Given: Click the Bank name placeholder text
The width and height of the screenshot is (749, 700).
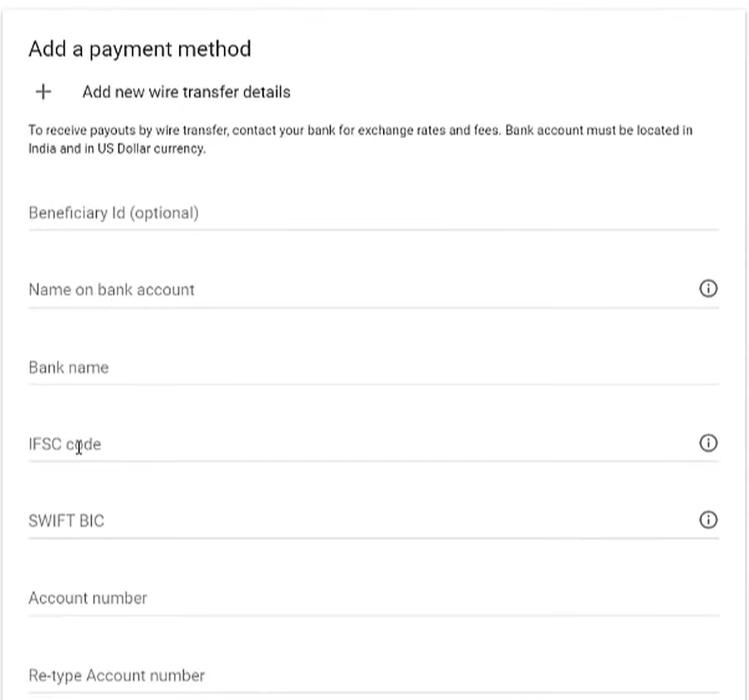Looking at the screenshot, I should pos(69,367).
